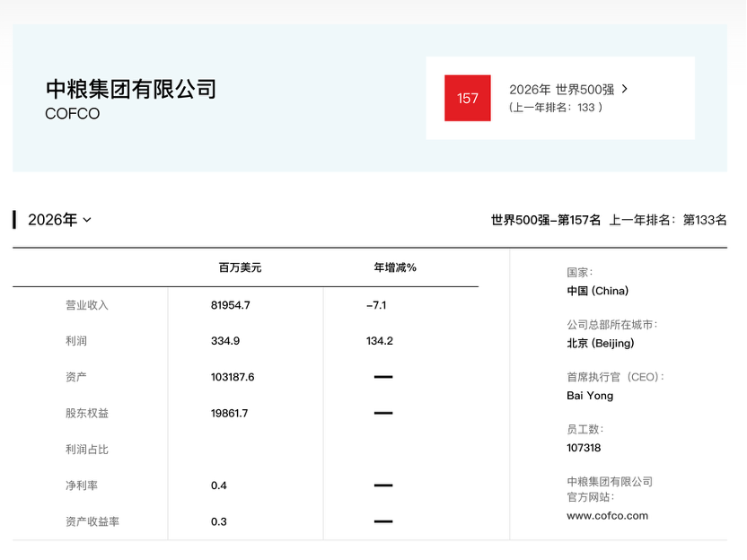Click the red 157 rank badge

tap(468, 98)
